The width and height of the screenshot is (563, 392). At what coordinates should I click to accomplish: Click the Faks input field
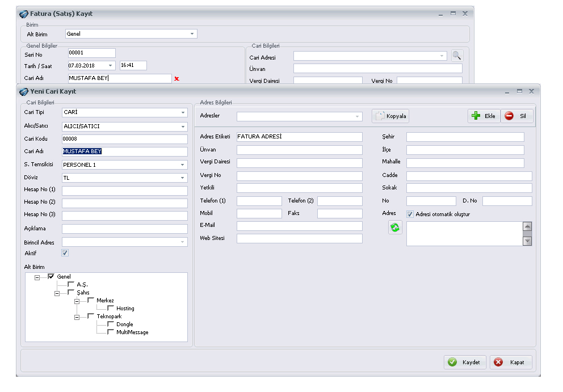[x=339, y=214]
